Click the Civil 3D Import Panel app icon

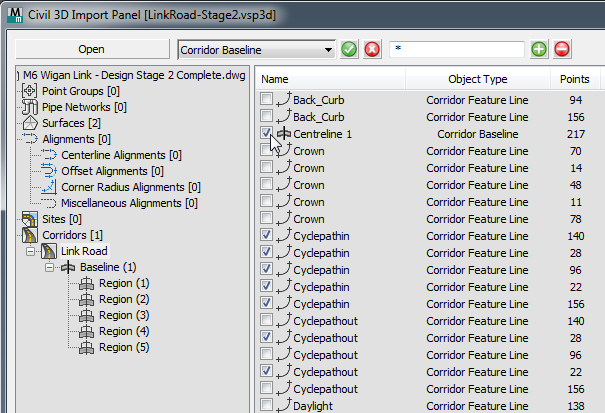[15, 15]
